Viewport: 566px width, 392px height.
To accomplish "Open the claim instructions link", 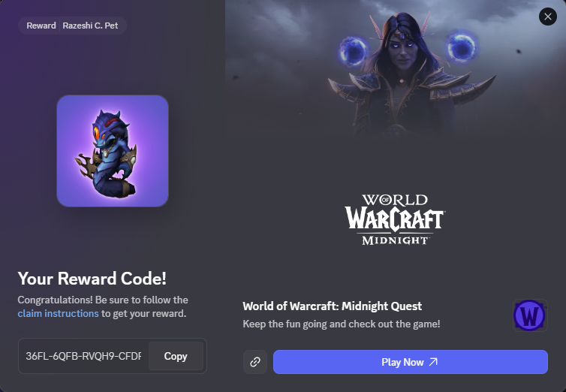I will tap(58, 313).
